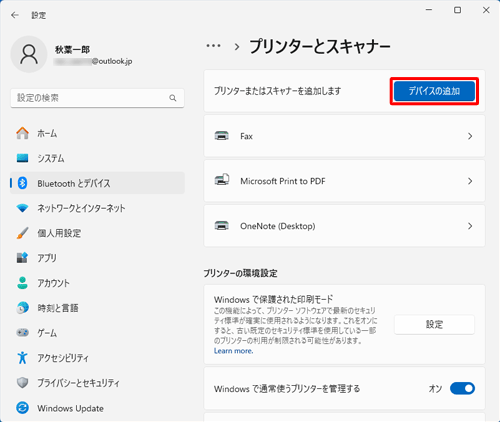Click the Windows Update sync icon
Screen dimensions: 500x422
pos(22,408)
